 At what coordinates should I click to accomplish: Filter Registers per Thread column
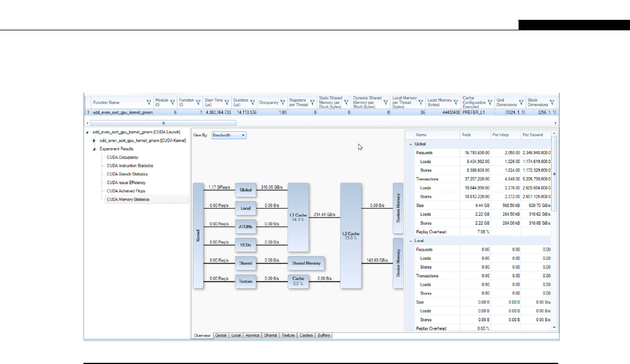tap(312, 103)
